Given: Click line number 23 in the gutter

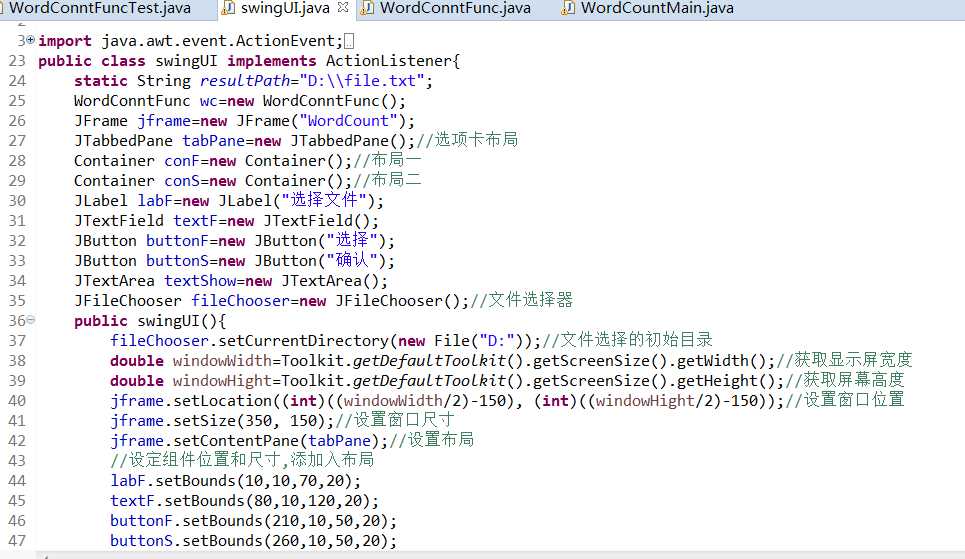Looking at the screenshot, I should click(x=17, y=61).
